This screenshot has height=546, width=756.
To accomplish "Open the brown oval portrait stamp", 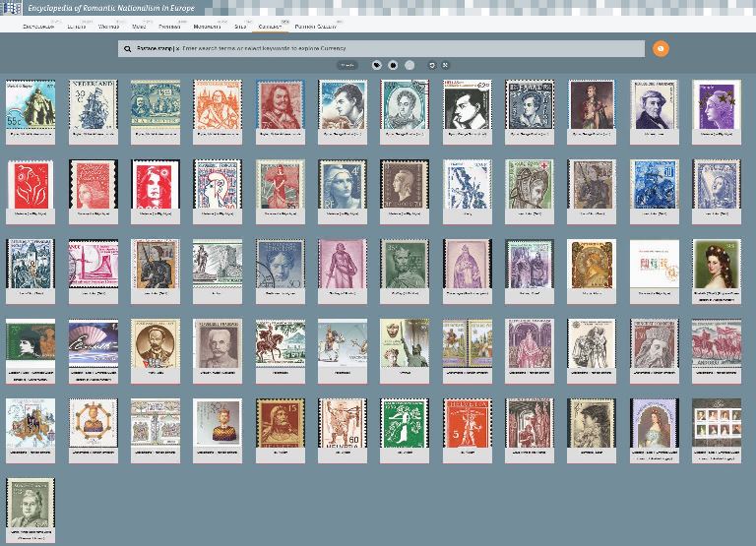I will pos(156,343).
